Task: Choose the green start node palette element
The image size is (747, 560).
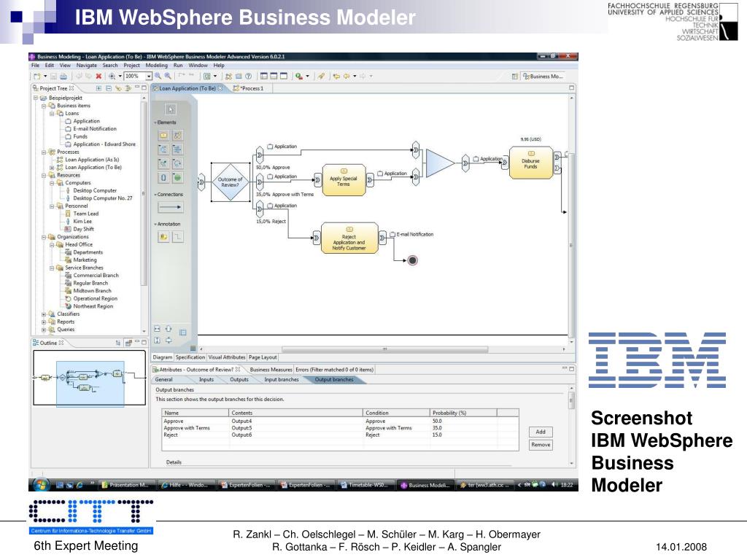Action: 178,178
